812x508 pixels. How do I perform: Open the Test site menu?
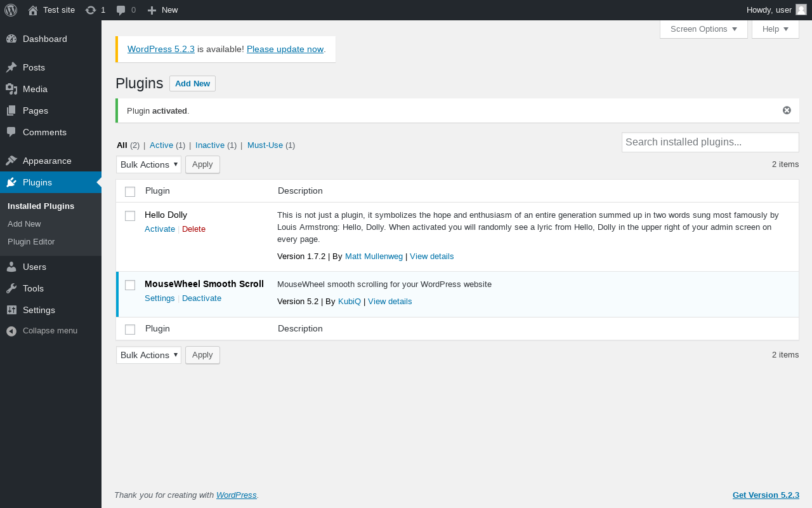[51, 10]
